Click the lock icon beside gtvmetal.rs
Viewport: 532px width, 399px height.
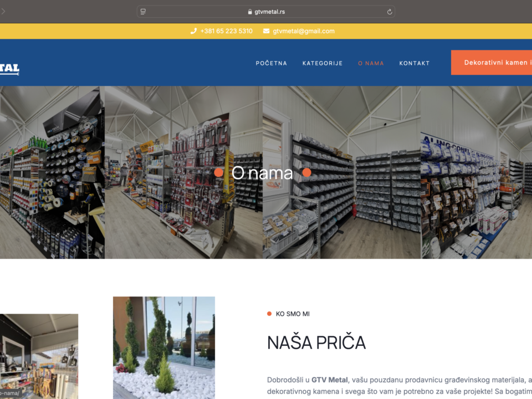click(x=250, y=12)
